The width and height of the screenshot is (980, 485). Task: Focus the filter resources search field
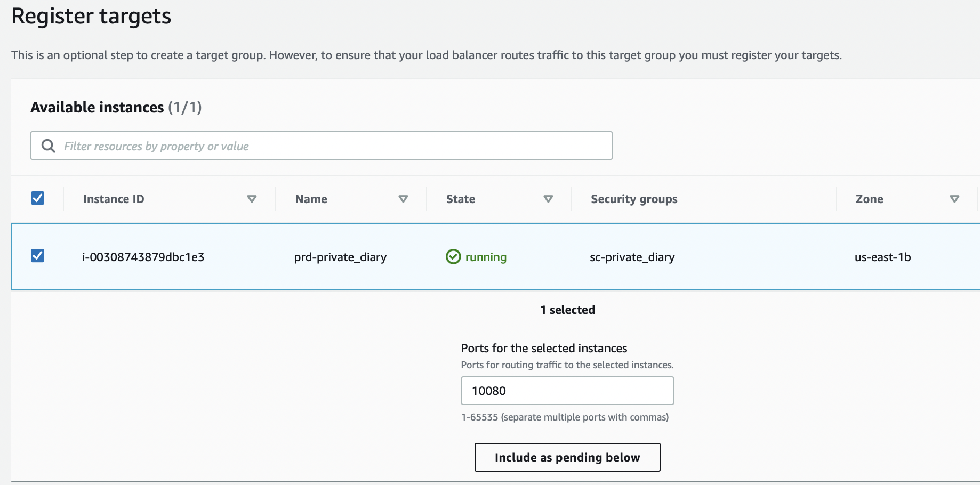(x=331, y=146)
